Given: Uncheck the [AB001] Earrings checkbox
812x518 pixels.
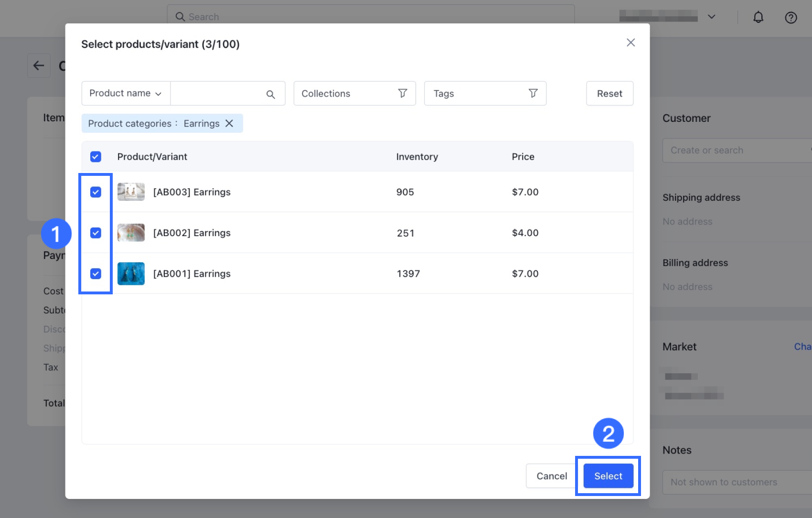Looking at the screenshot, I should pyautogui.click(x=96, y=274).
